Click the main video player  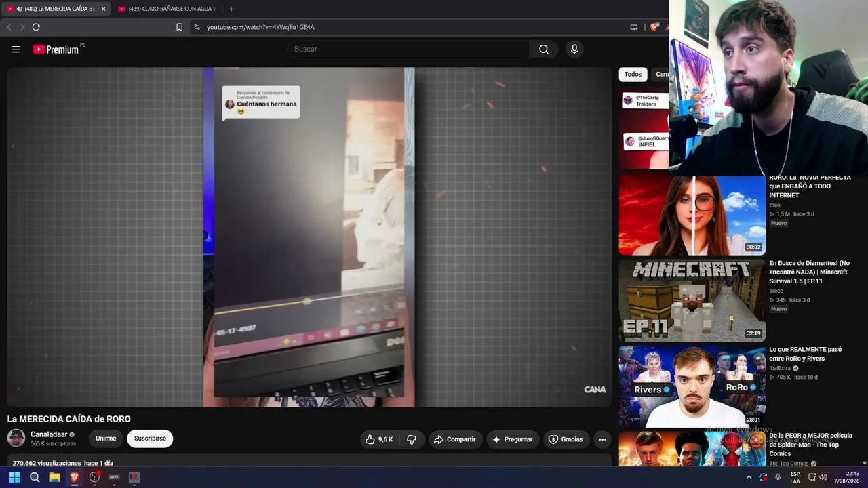(x=309, y=237)
